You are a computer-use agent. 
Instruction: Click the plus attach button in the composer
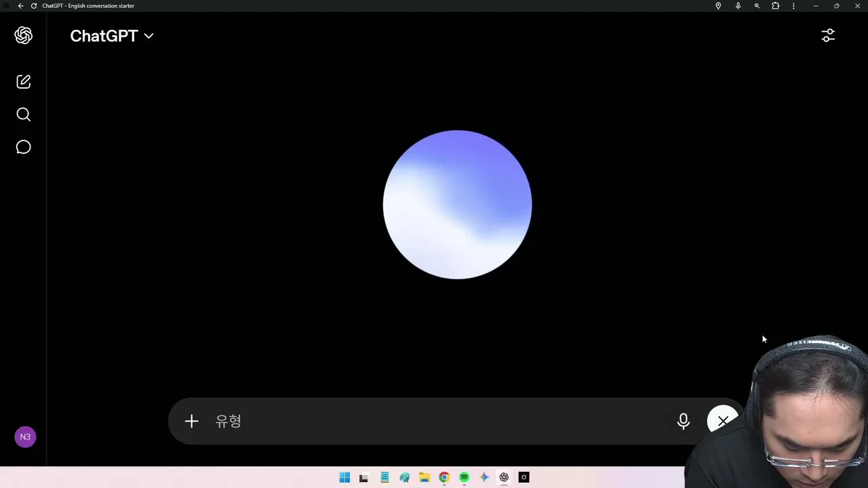tap(191, 422)
